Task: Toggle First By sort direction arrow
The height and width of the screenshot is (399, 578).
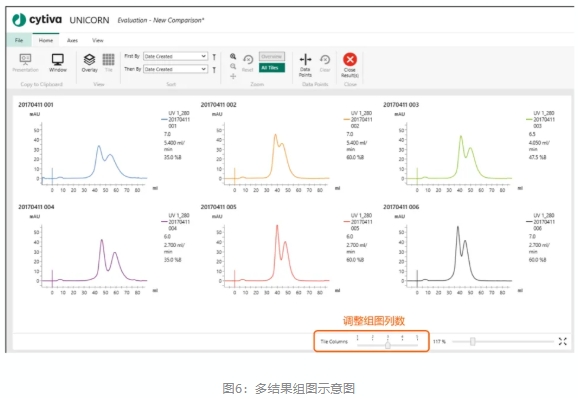Action: tap(214, 57)
